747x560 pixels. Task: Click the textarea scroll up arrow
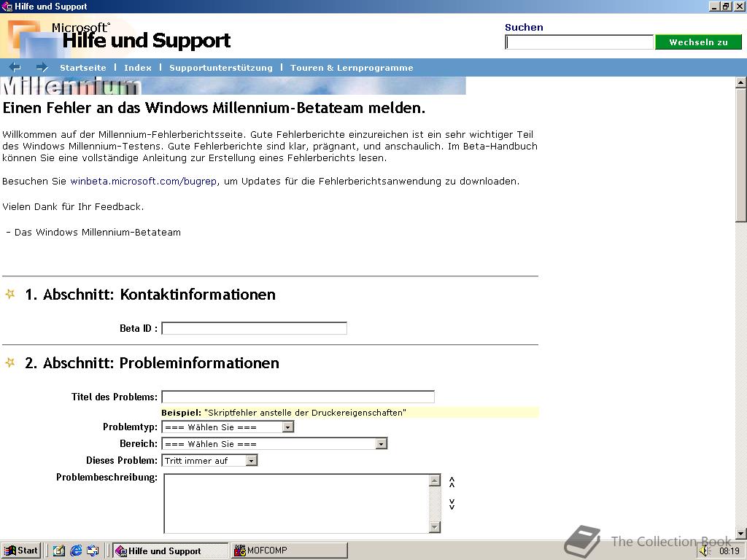434,480
